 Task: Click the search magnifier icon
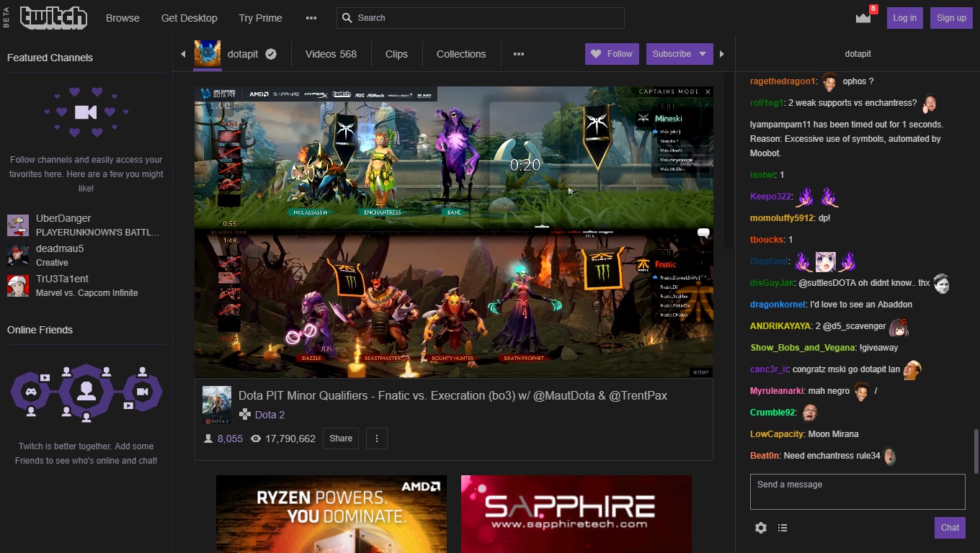click(x=347, y=18)
